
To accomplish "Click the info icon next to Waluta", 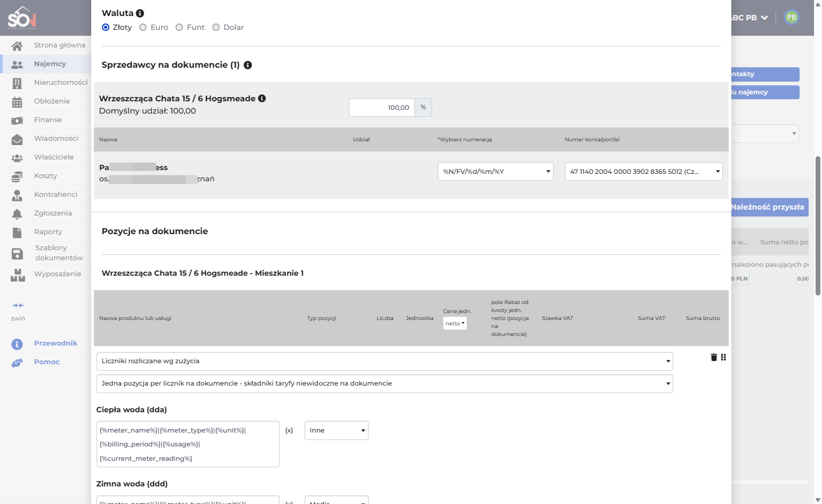I will (140, 13).
